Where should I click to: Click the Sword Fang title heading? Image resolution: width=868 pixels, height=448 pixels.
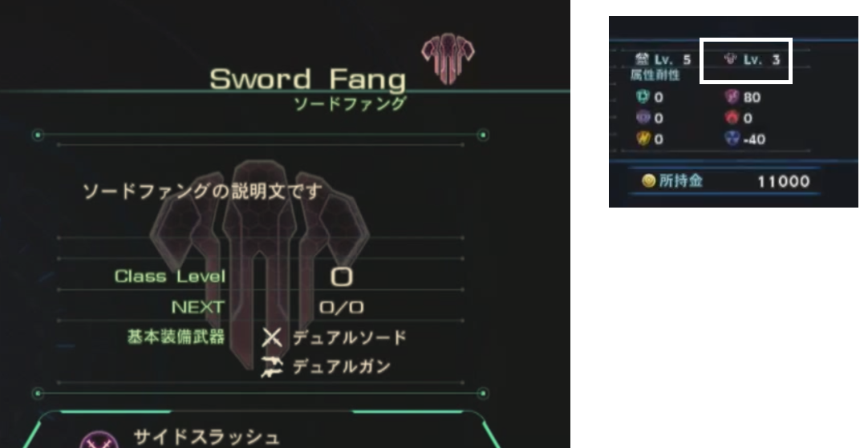point(308,79)
